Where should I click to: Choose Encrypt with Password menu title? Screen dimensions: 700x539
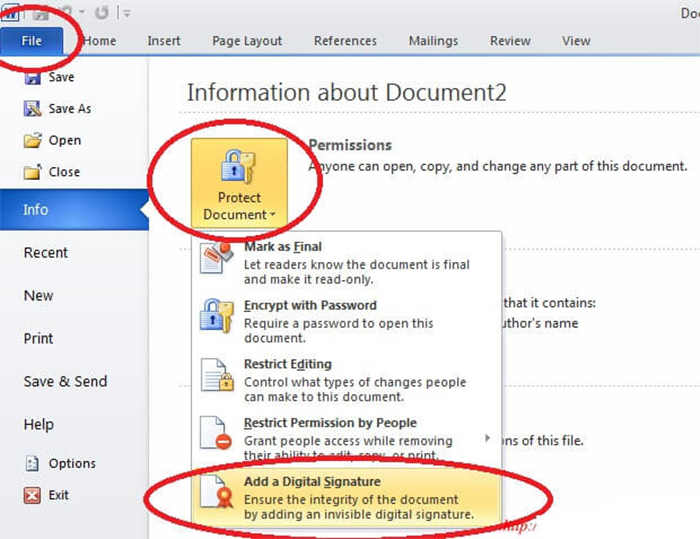point(310,305)
